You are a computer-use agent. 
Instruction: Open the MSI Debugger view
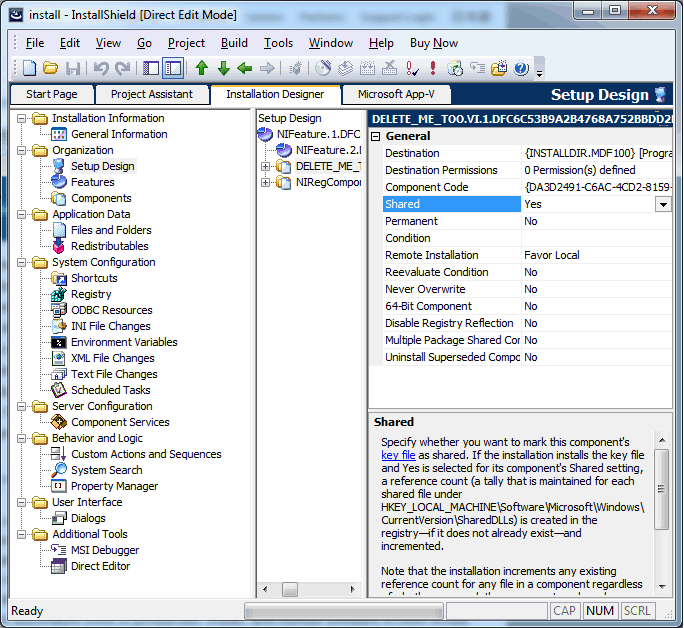pos(105,550)
